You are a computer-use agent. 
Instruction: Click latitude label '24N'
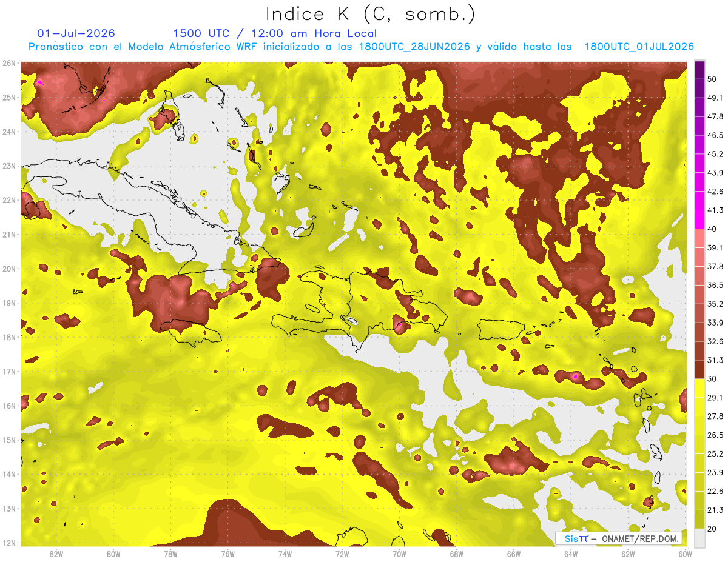[x=9, y=132]
